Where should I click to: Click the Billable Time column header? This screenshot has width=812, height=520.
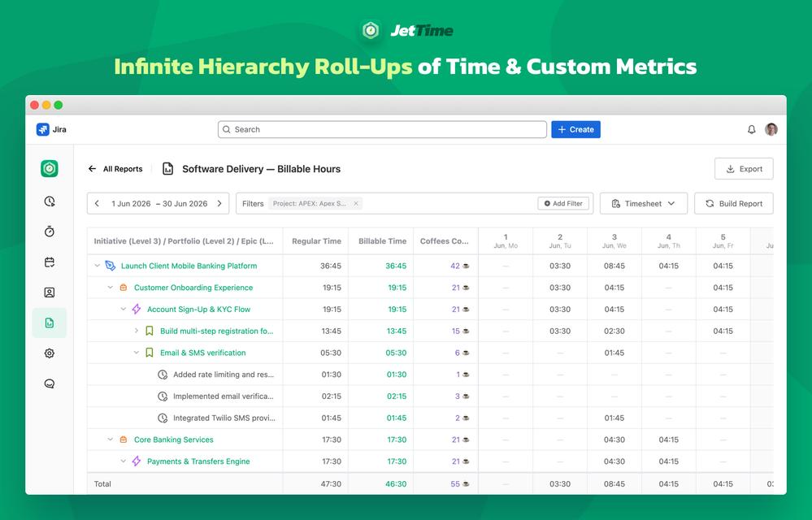coord(382,241)
